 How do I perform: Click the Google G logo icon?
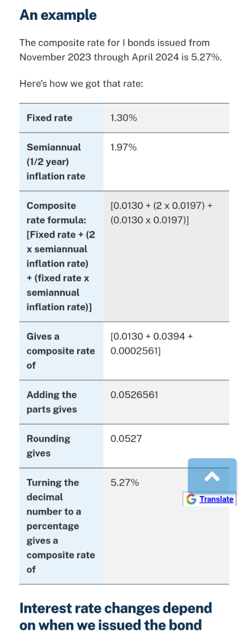(191, 499)
